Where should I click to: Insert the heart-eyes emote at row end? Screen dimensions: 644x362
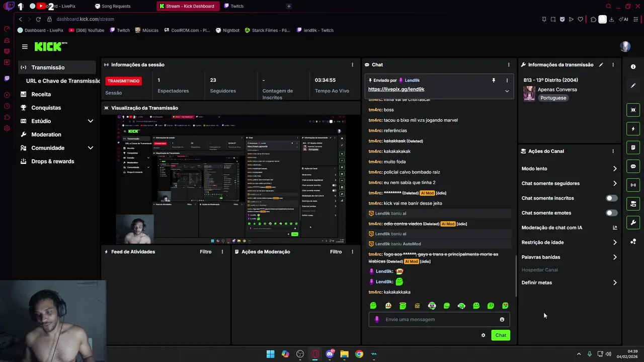(505, 306)
